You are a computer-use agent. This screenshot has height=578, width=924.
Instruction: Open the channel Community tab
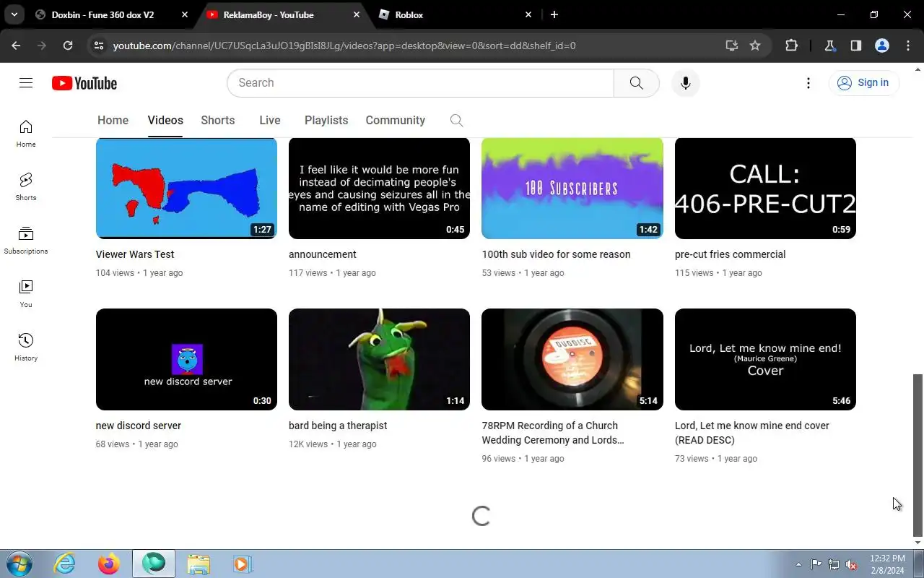tap(395, 121)
